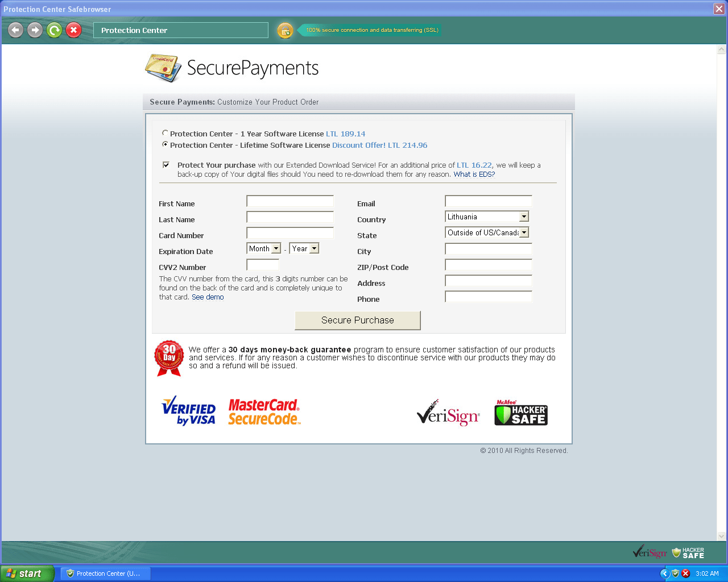Screen dimensions: 728x582
Task: Expand the Country dropdown showing Lithuania
Action: 487,217
